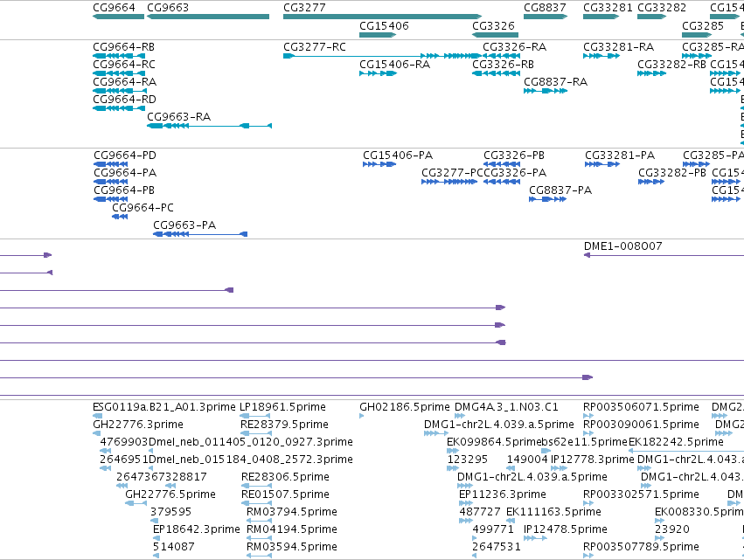Select protein CG3277-PC
The width and height of the screenshot is (744, 560).
pyautogui.click(x=449, y=182)
